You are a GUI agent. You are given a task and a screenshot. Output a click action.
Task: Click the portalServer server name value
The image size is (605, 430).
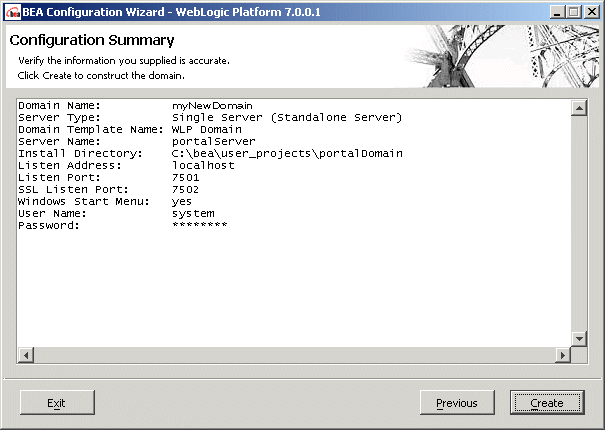213,142
